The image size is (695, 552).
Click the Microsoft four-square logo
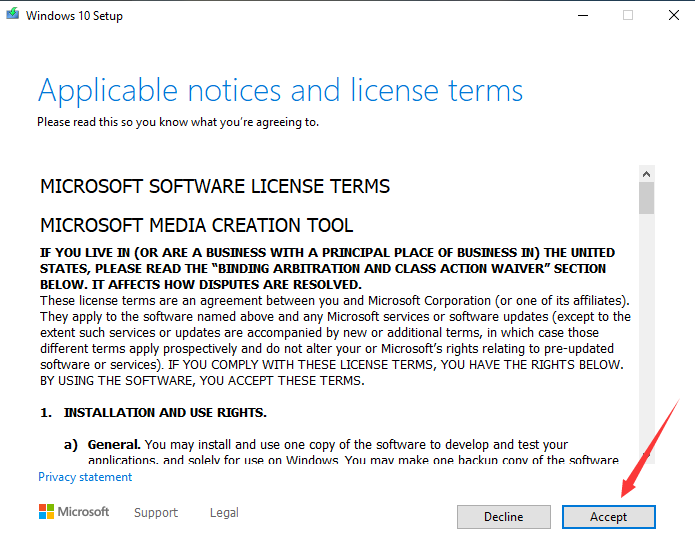point(46,512)
